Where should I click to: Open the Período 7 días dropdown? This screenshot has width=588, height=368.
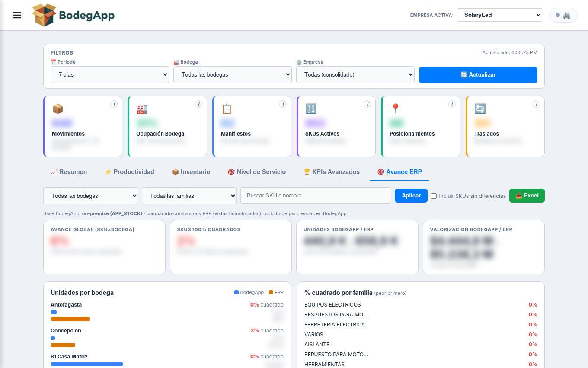(110, 74)
